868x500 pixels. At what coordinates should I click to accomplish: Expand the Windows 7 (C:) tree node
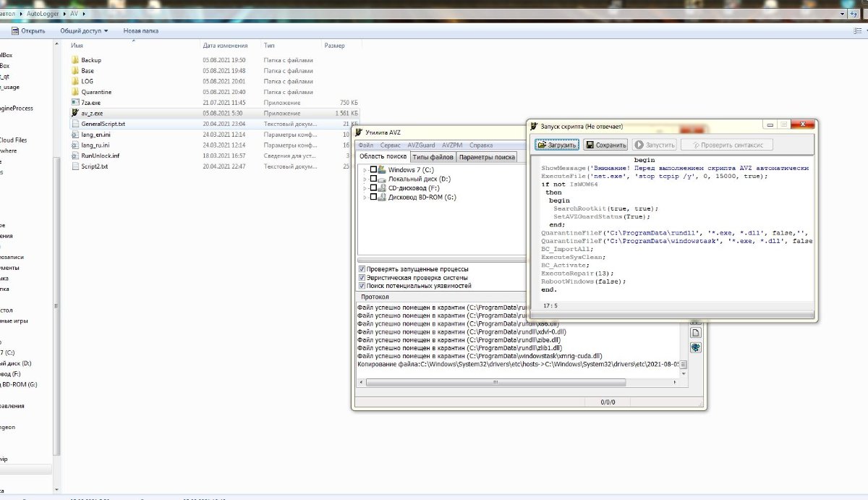365,170
